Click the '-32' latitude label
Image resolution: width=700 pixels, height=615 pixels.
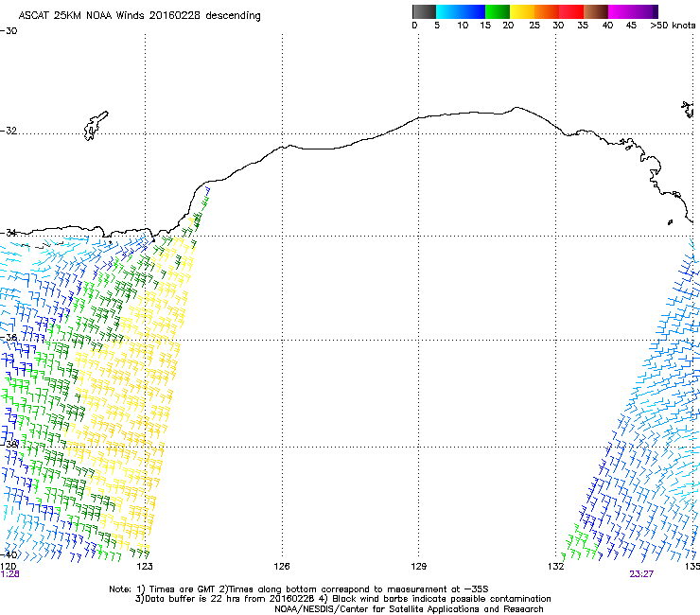tap(9, 131)
